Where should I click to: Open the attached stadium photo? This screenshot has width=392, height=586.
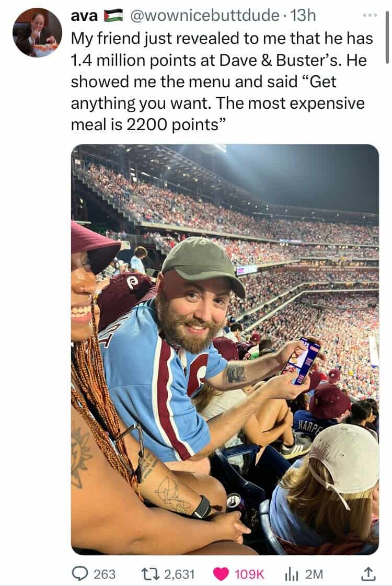(225, 349)
